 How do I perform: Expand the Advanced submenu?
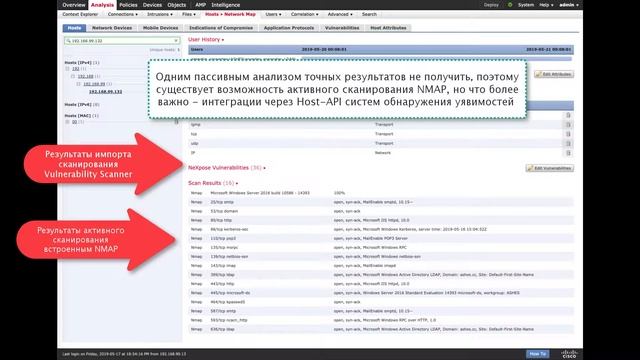click(x=340, y=14)
